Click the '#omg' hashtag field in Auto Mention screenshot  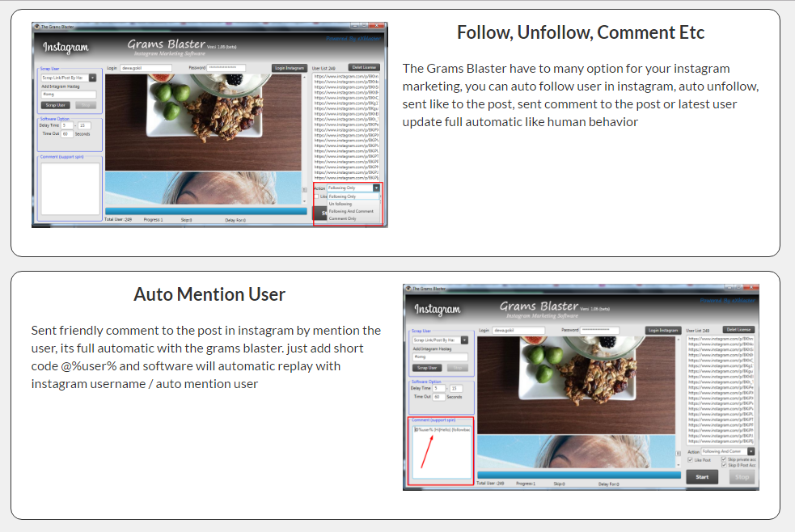440,357
